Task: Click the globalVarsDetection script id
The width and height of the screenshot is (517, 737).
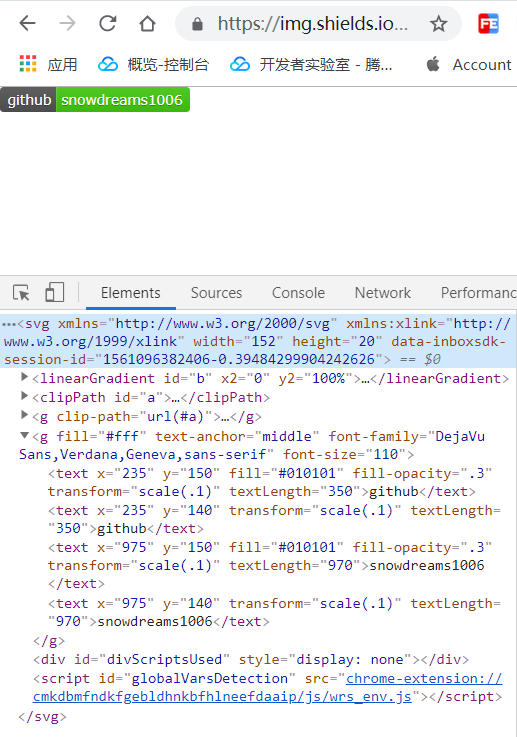Action: [209, 679]
